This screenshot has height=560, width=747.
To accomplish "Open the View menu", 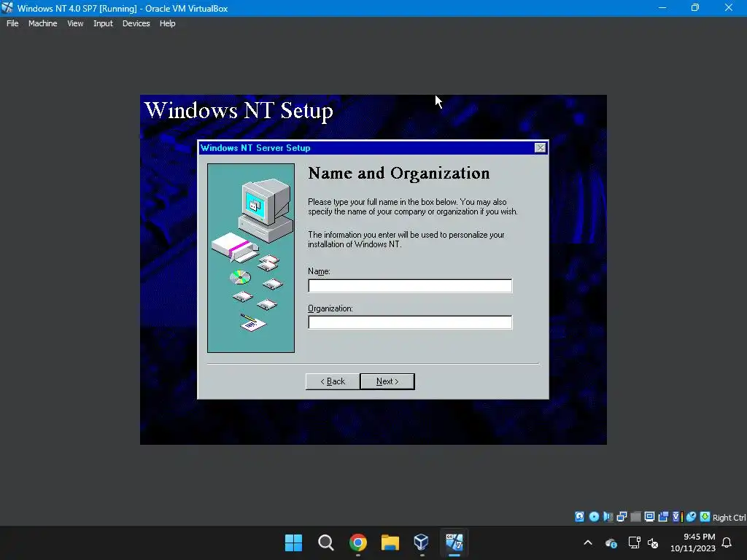I will coord(75,23).
